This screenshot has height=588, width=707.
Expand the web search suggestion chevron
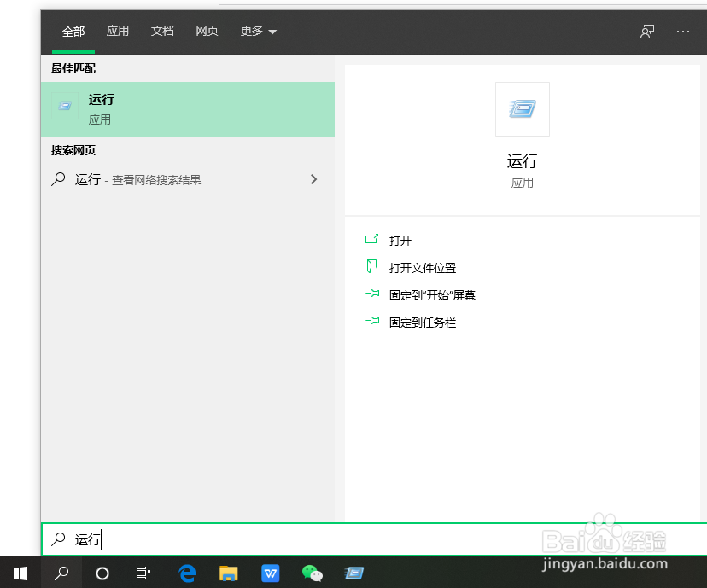[313, 179]
